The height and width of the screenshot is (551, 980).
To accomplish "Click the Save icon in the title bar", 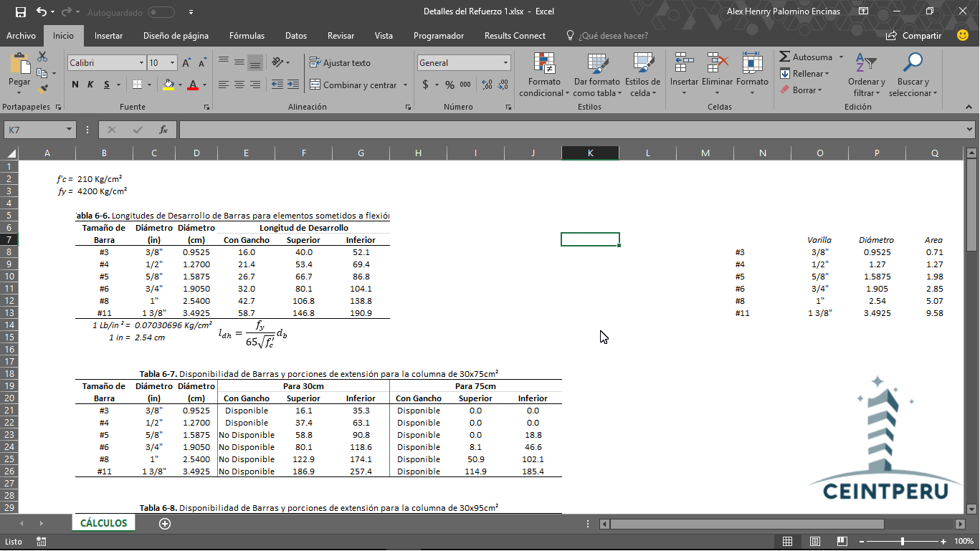I will [x=20, y=11].
